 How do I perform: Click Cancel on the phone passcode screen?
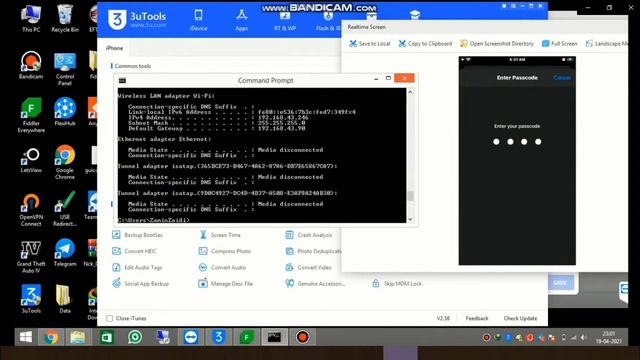562,78
